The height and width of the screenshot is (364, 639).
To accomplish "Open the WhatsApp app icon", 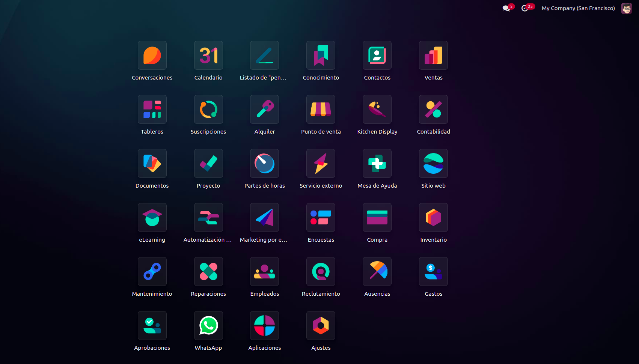I will tap(208, 326).
